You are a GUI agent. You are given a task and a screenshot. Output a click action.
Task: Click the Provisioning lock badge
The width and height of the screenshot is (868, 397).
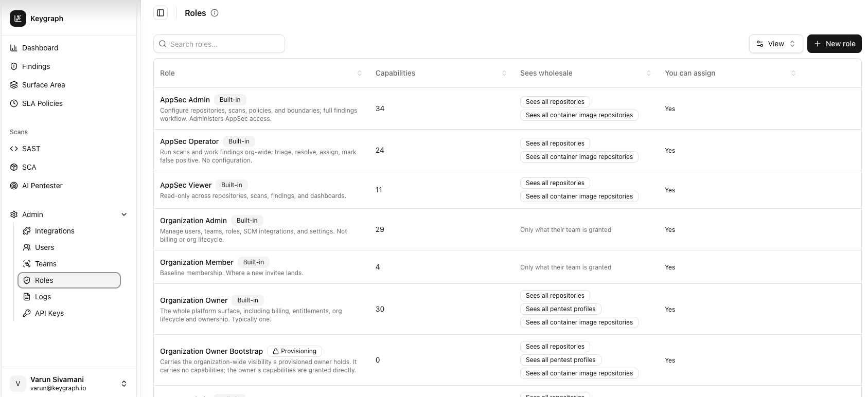294,351
